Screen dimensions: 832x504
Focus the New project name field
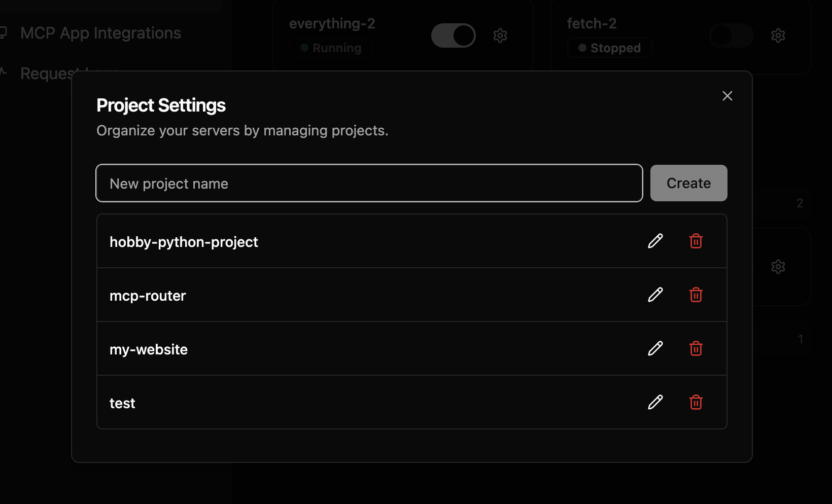(x=369, y=183)
